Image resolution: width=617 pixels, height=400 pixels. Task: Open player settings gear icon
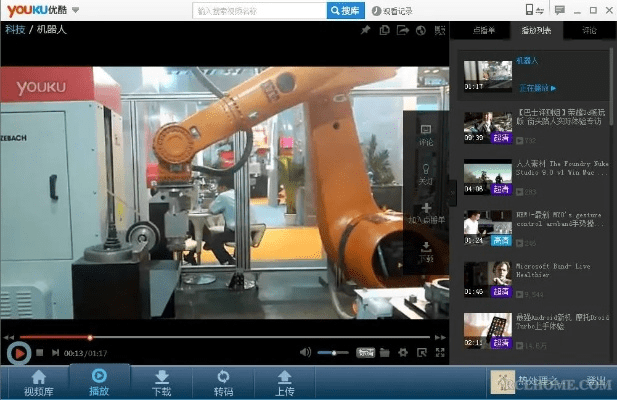[x=402, y=352]
